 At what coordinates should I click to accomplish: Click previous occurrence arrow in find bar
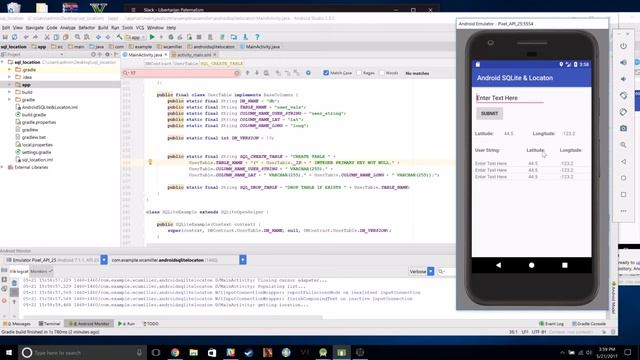[x=247, y=73]
